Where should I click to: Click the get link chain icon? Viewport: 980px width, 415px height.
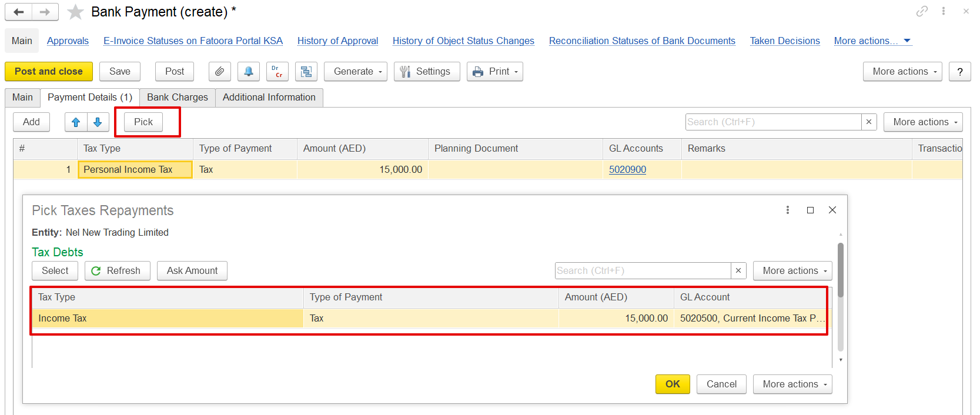[x=922, y=11]
